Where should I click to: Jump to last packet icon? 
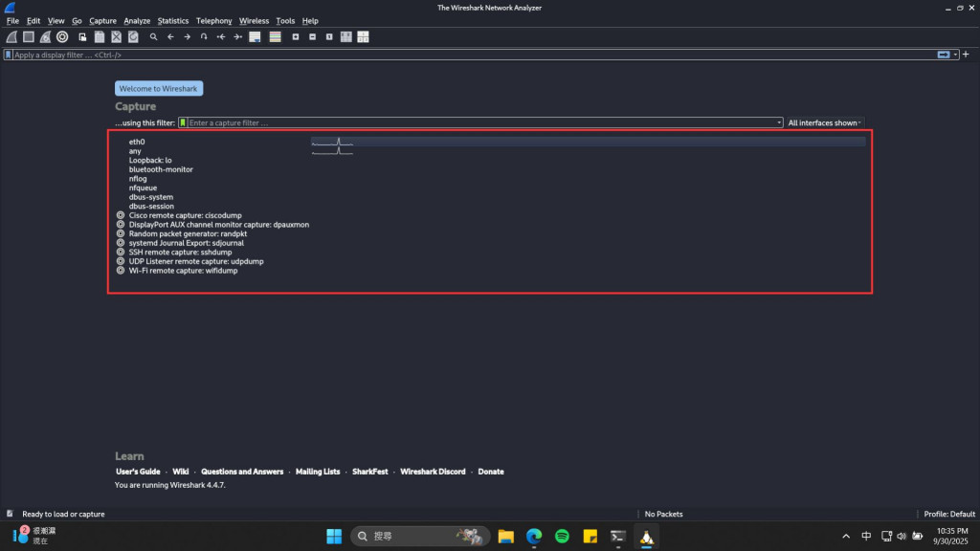(237, 37)
